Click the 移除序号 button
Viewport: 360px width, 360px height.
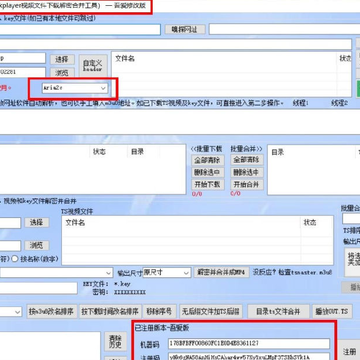tap(159, 312)
